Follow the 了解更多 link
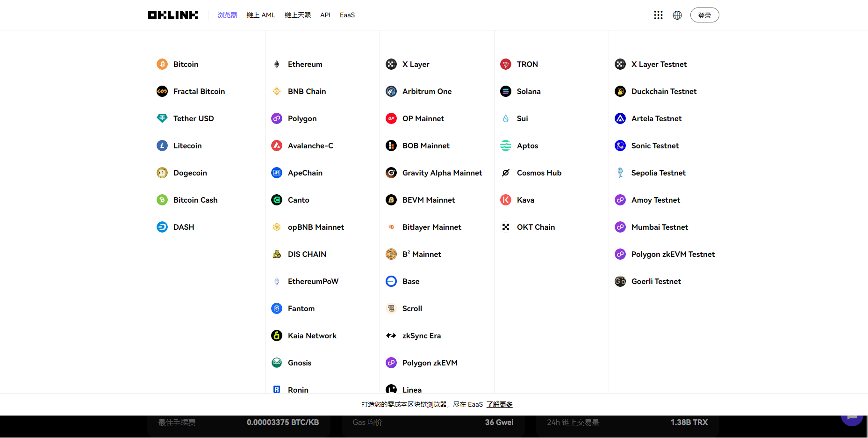The image size is (868, 438). [499, 404]
